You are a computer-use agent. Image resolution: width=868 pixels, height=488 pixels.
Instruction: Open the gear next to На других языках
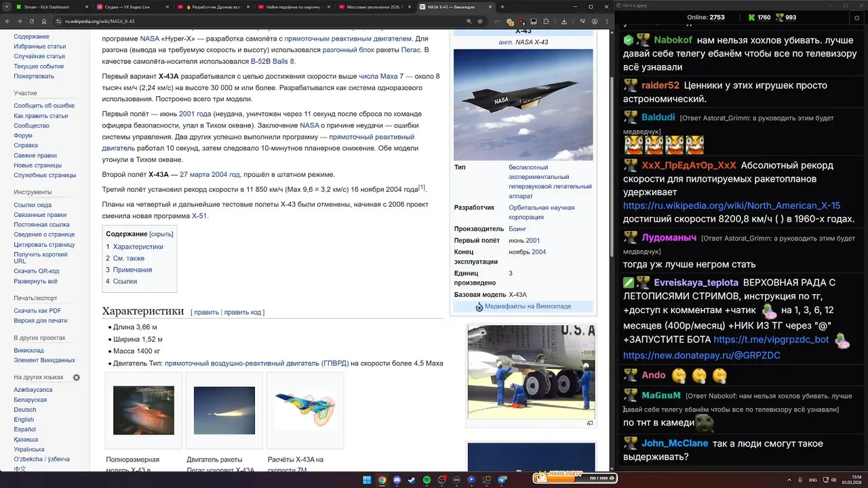click(77, 378)
